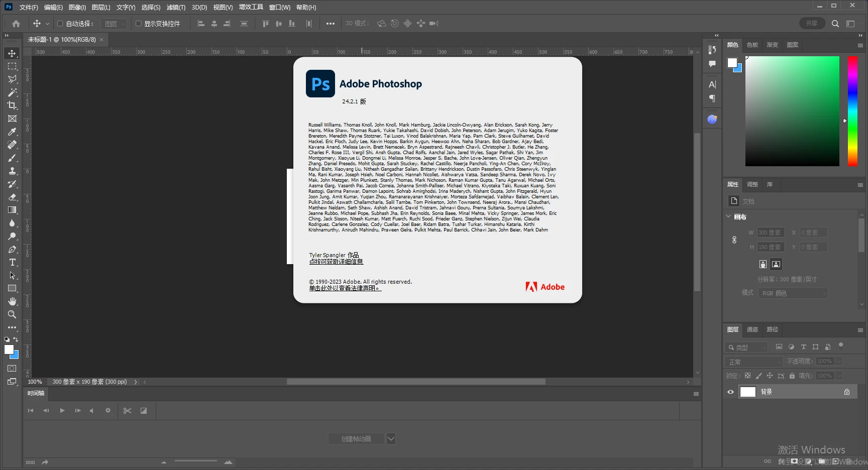The height and width of the screenshot is (470, 868).
Task: Open the search icon in options bar
Action: [835, 24]
